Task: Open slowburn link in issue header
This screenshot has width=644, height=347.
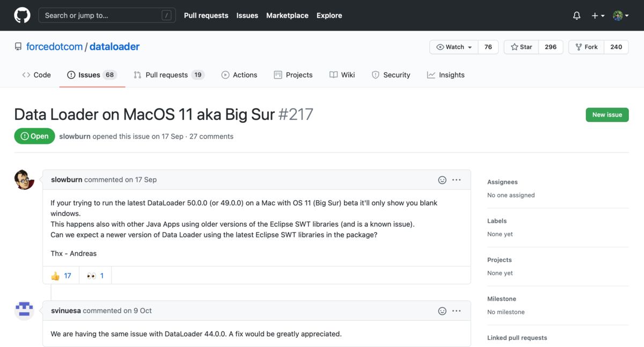Action: click(75, 136)
